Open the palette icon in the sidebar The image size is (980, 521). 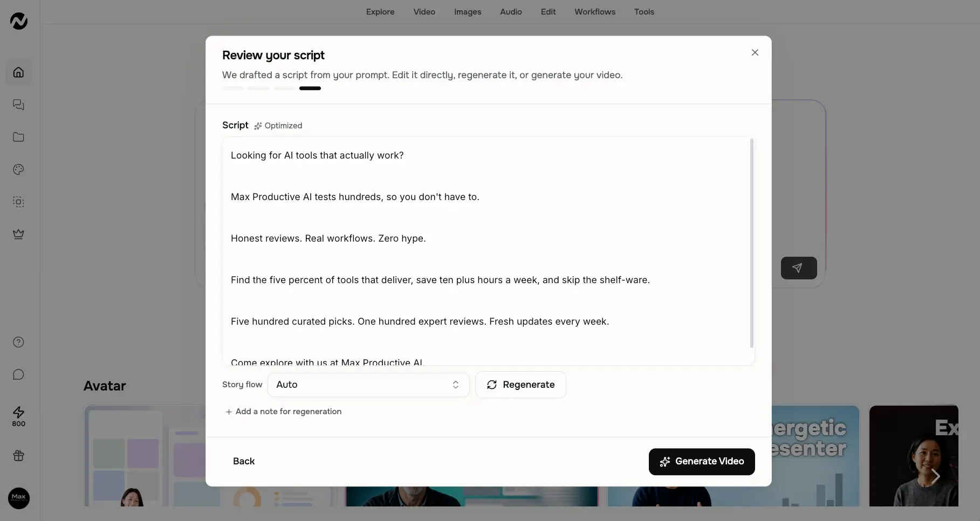pos(19,169)
